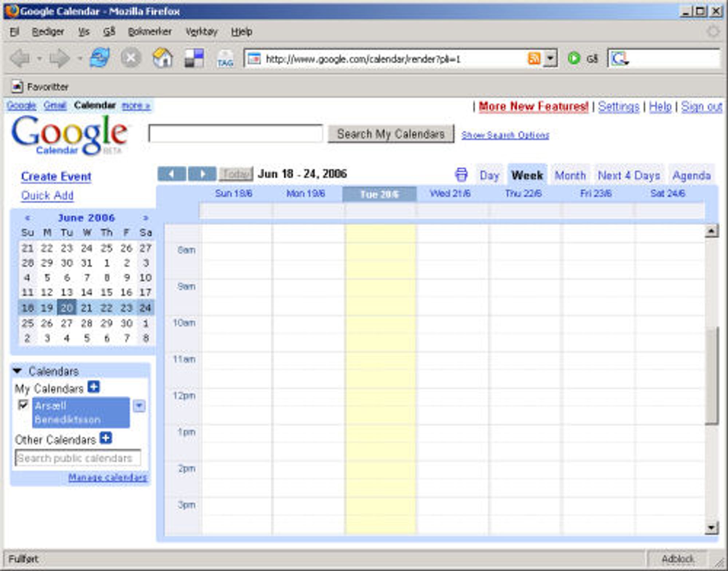Click the bookmarks toolbar icon beside TAG
This screenshot has width=728, height=571.
(194, 58)
